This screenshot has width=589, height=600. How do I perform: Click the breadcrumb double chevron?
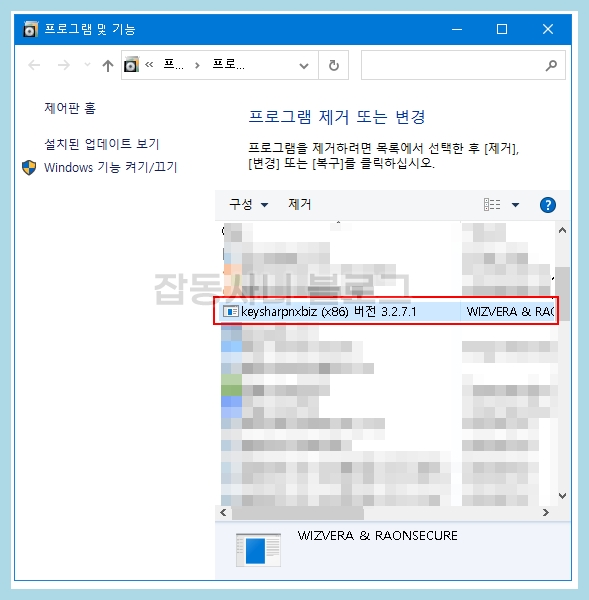[149, 65]
